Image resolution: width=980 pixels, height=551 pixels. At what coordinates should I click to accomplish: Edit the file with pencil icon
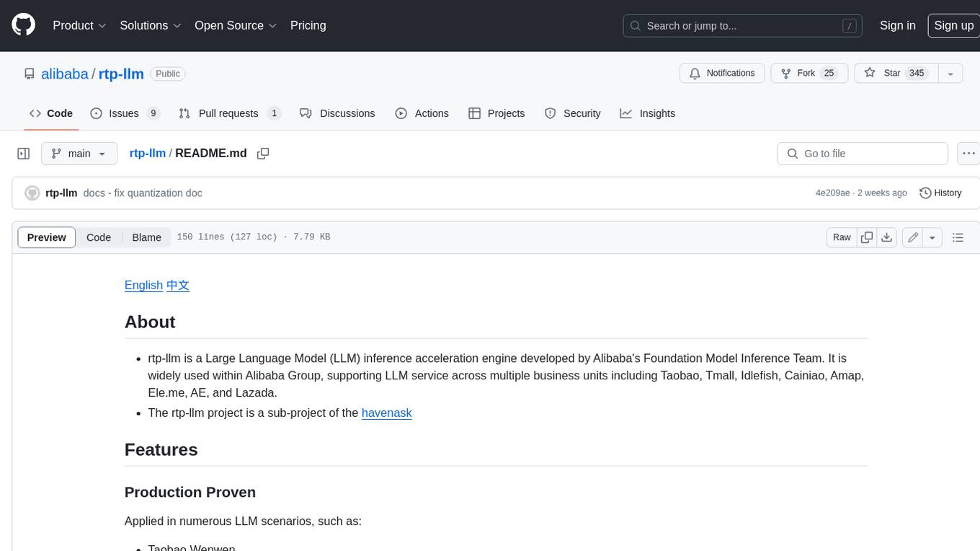pyautogui.click(x=912, y=237)
